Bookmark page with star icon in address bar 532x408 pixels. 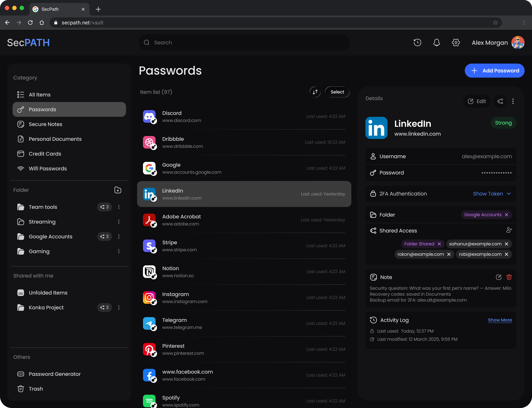pos(495,23)
